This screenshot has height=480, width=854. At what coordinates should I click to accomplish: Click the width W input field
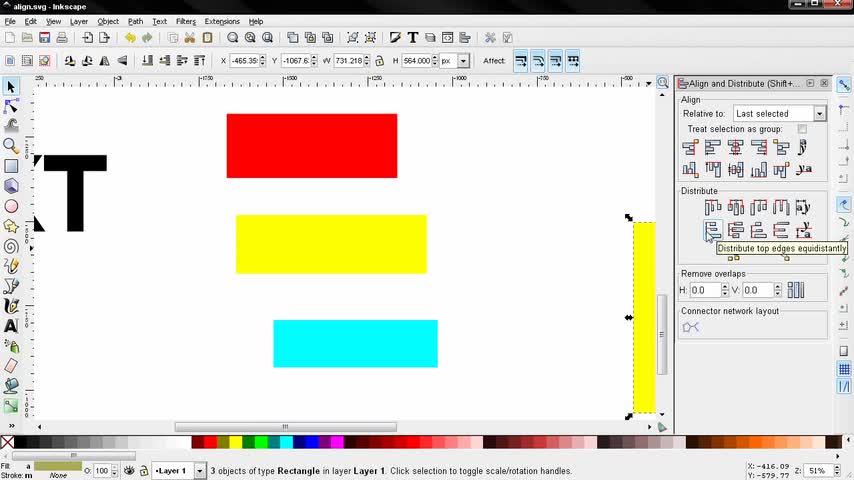tap(349, 60)
